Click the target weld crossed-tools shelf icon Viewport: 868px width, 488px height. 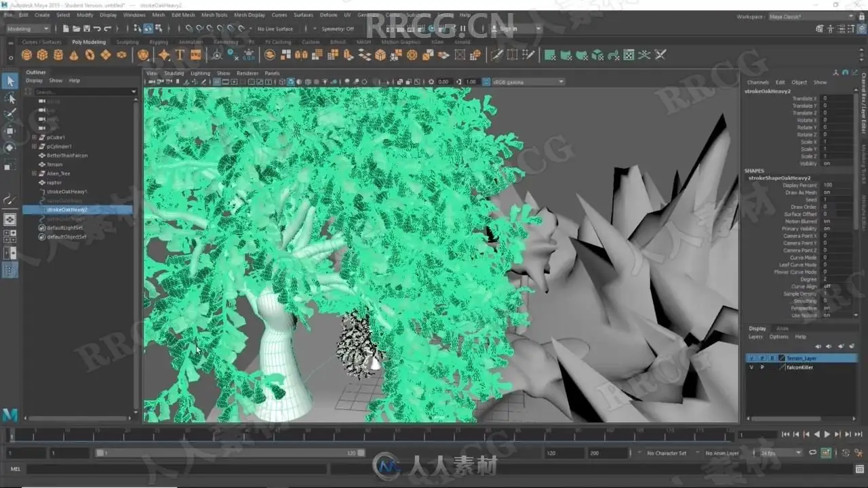[x=660, y=55]
